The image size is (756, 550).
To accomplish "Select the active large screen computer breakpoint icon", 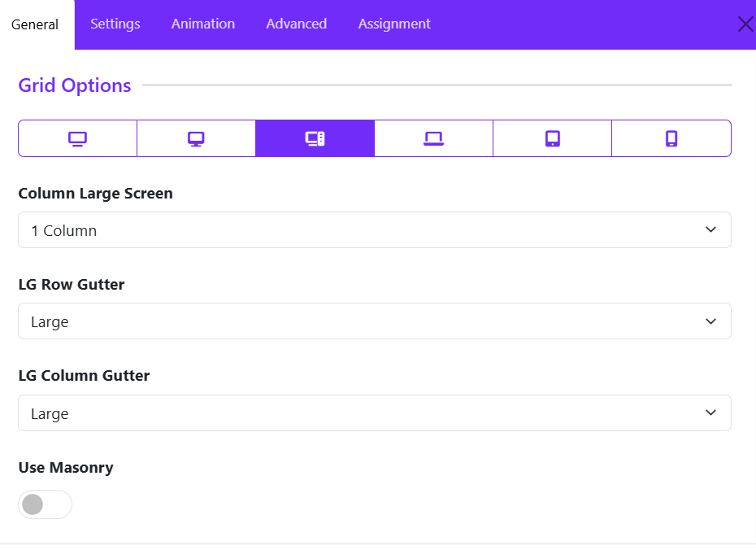I will [x=315, y=138].
